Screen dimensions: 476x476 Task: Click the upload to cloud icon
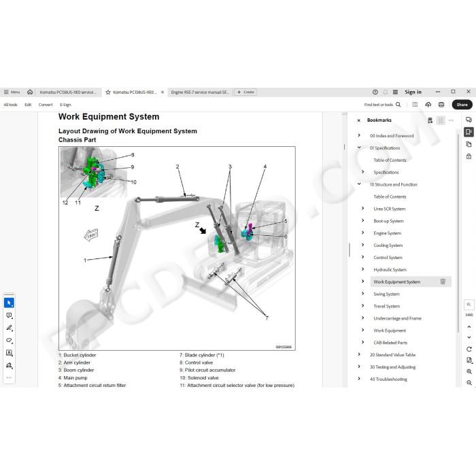click(428, 105)
